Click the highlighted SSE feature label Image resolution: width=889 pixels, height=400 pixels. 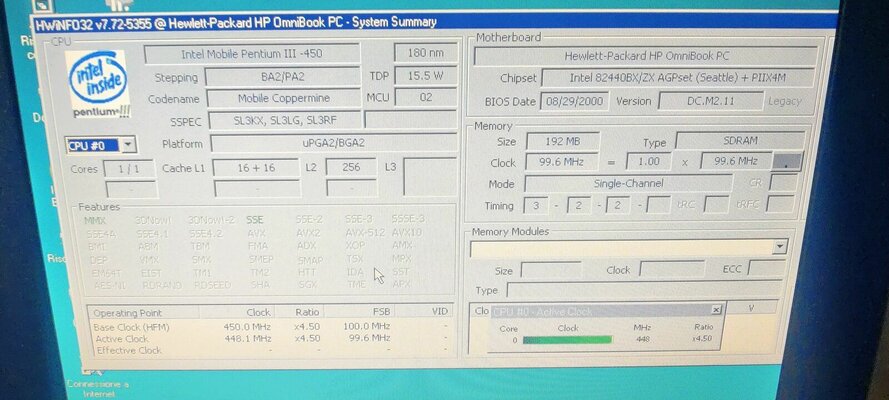[x=255, y=219]
